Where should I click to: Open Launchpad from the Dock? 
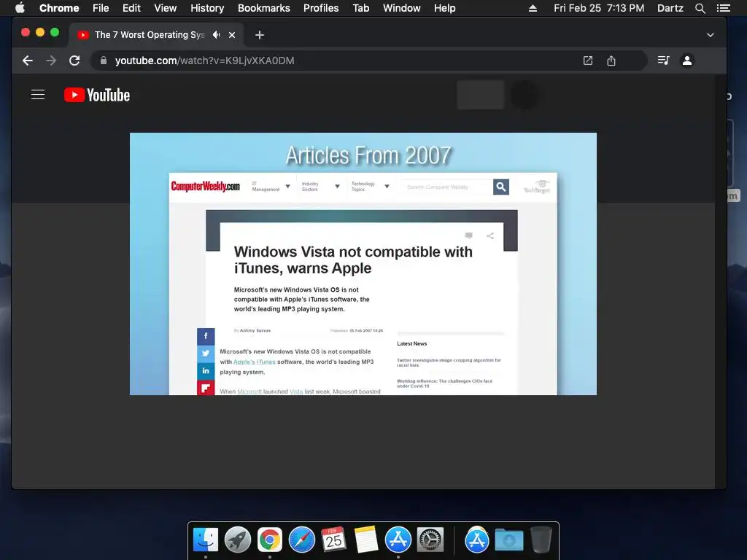238,540
